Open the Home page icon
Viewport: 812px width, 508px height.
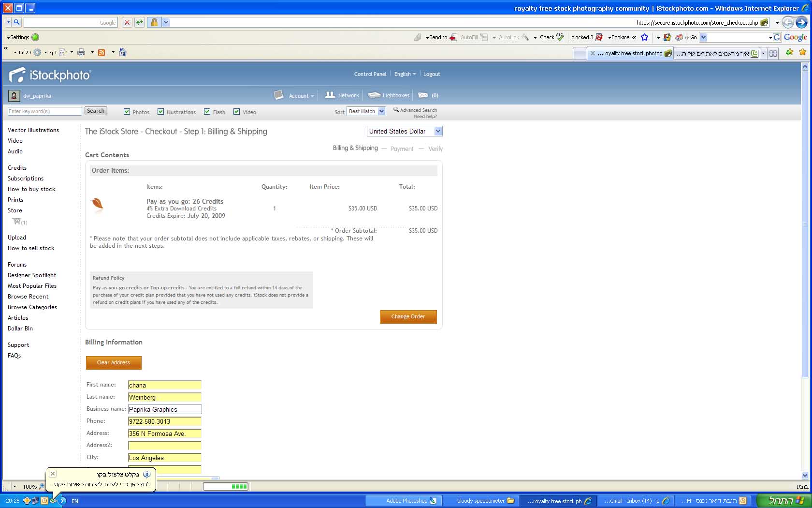click(123, 52)
